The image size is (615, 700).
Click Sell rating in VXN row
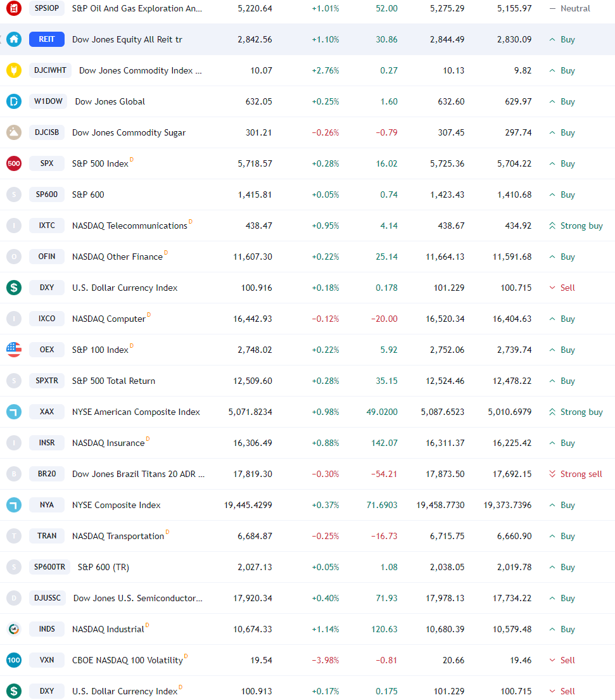(562, 660)
